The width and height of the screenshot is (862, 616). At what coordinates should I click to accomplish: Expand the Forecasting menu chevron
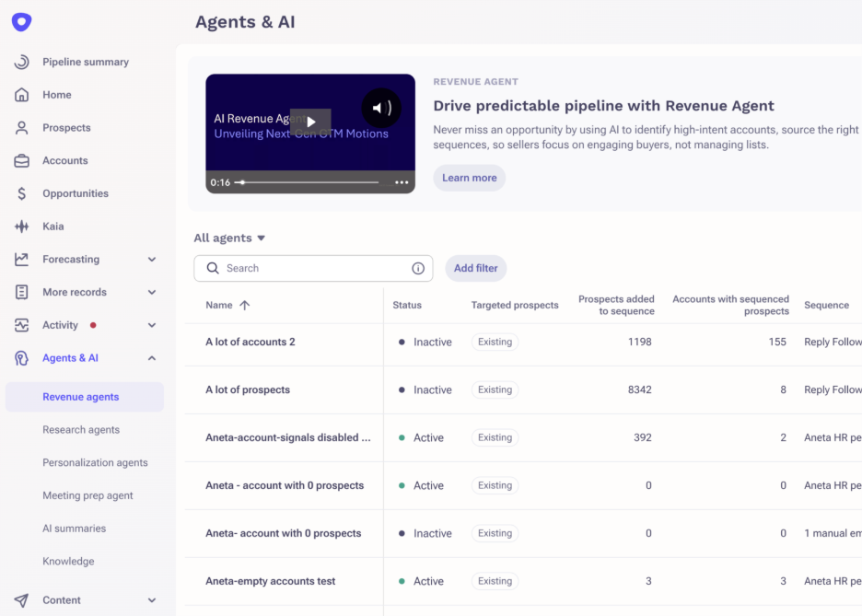[152, 260]
